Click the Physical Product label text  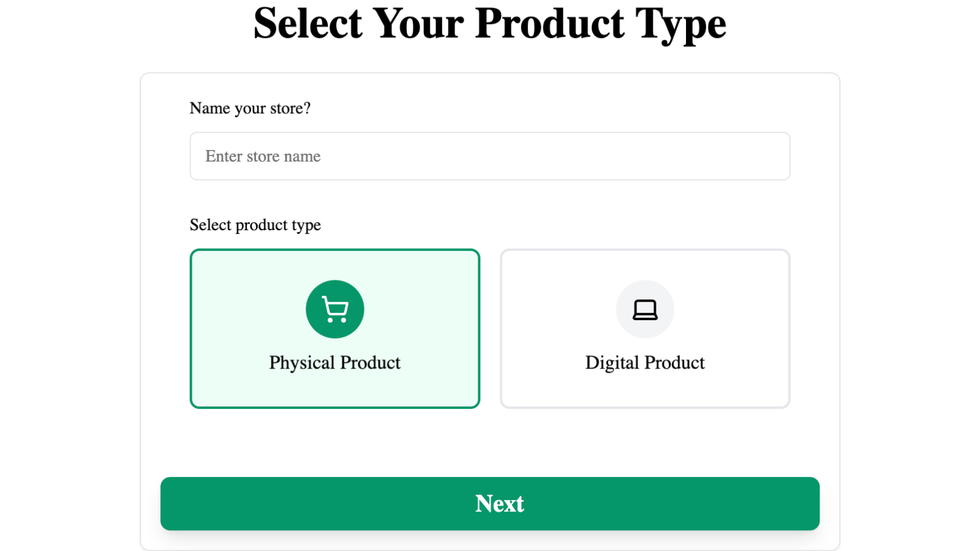tap(335, 362)
